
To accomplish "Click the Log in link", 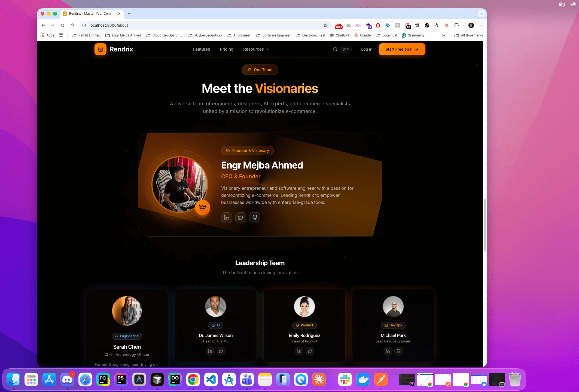I will [367, 49].
